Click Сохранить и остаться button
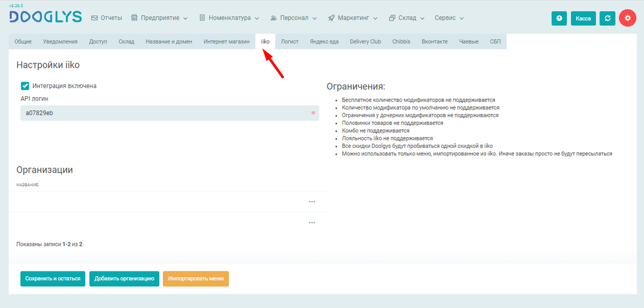Image resolution: width=644 pixels, height=308 pixels. 53,279
